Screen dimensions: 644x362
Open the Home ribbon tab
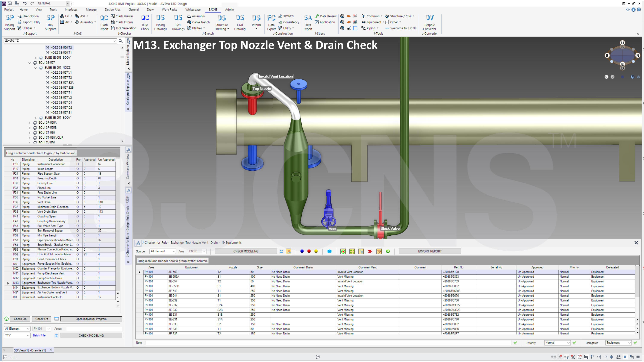(x=23, y=9)
